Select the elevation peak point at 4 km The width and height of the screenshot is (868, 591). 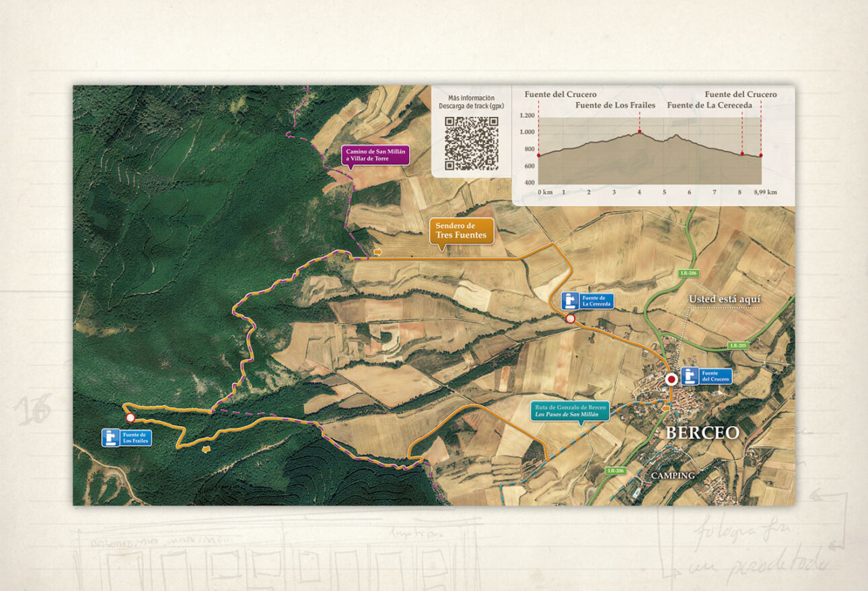coord(639,132)
